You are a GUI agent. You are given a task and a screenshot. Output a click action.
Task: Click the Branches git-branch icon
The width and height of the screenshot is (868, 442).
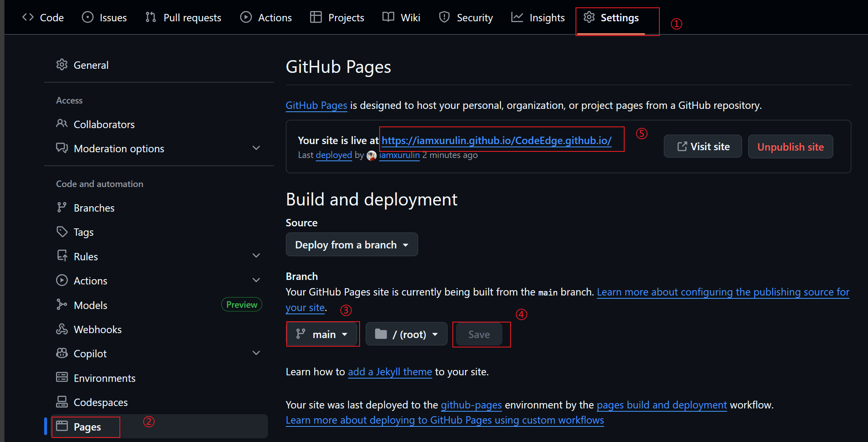[62, 207]
